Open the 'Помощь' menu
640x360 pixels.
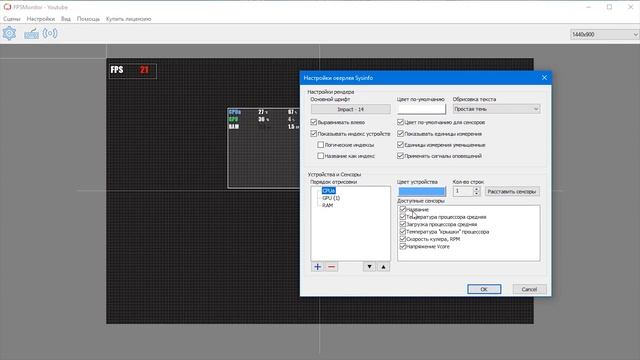point(88,19)
